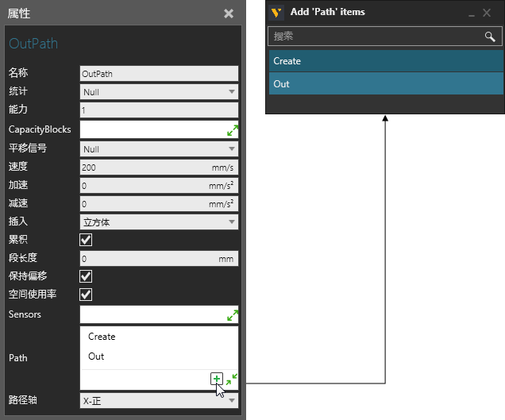Expand the Sensors field with the green arrows icon
Viewport: 505px width, 420px height.
tap(233, 315)
